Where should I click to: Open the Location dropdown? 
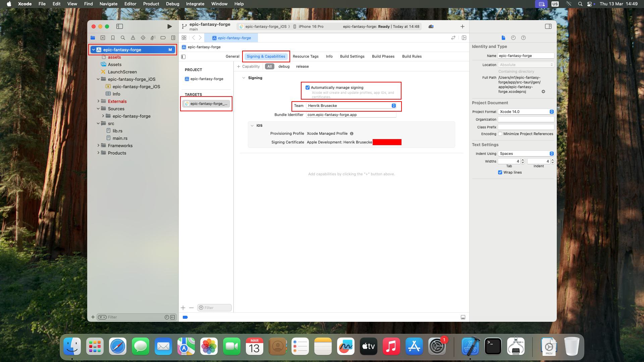pos(526,65)
